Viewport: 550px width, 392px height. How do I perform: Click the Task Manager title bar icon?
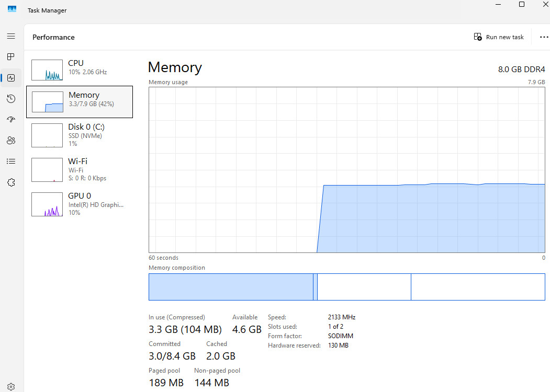point(12,9)
